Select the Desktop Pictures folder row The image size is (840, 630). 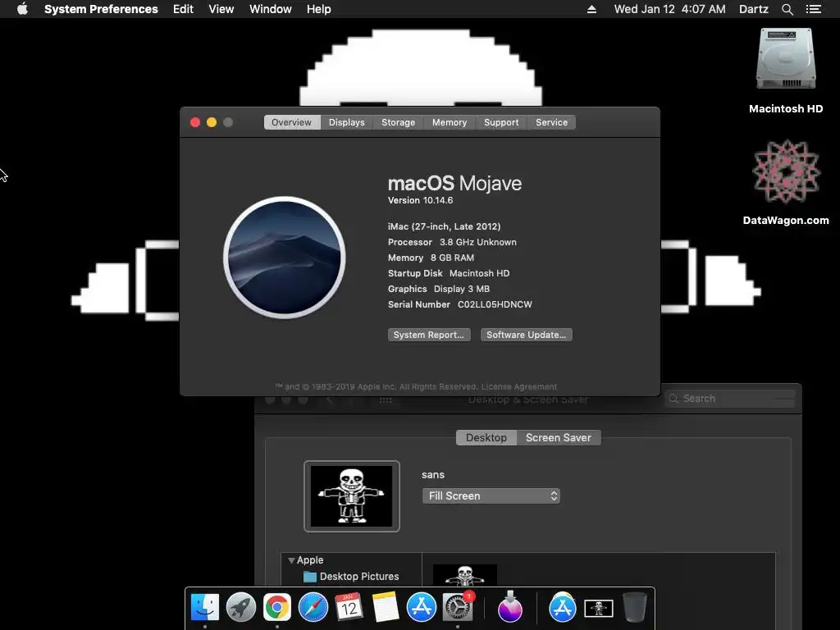351,577
